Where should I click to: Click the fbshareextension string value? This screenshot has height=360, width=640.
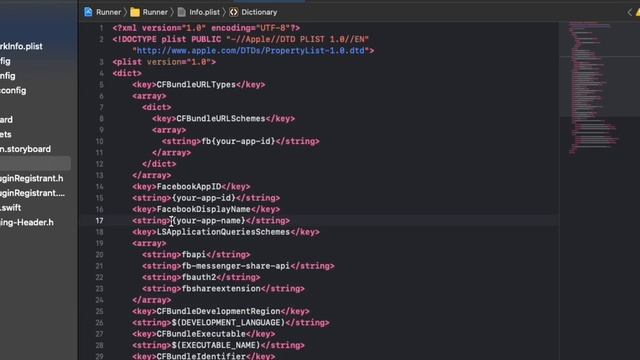(x=221, y=289)
